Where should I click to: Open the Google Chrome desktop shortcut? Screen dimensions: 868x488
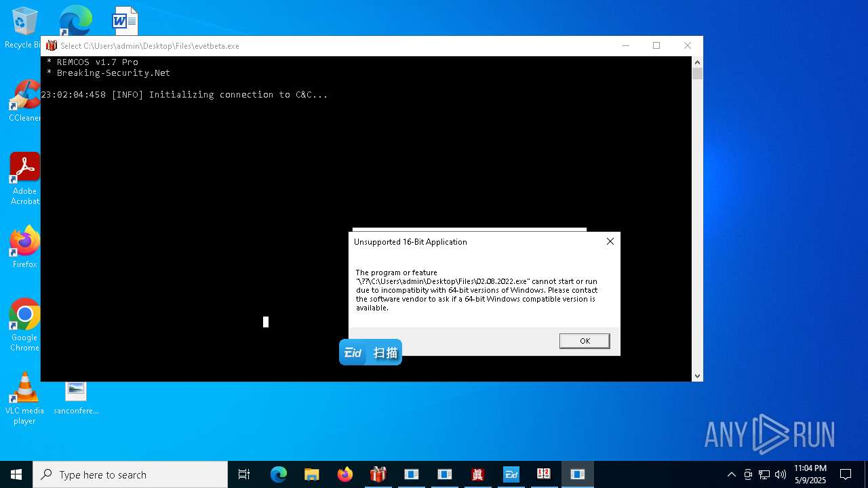[x=25, y=325]
